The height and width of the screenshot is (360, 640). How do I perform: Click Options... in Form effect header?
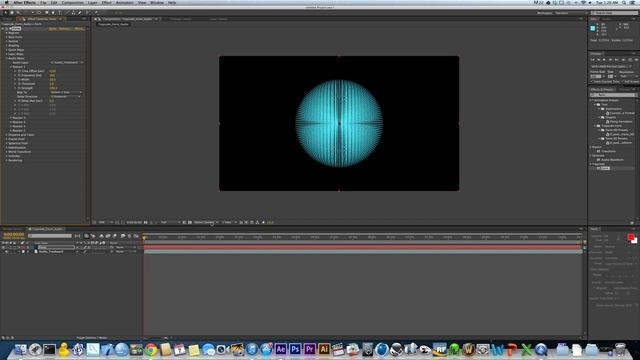tap(64, 29)
